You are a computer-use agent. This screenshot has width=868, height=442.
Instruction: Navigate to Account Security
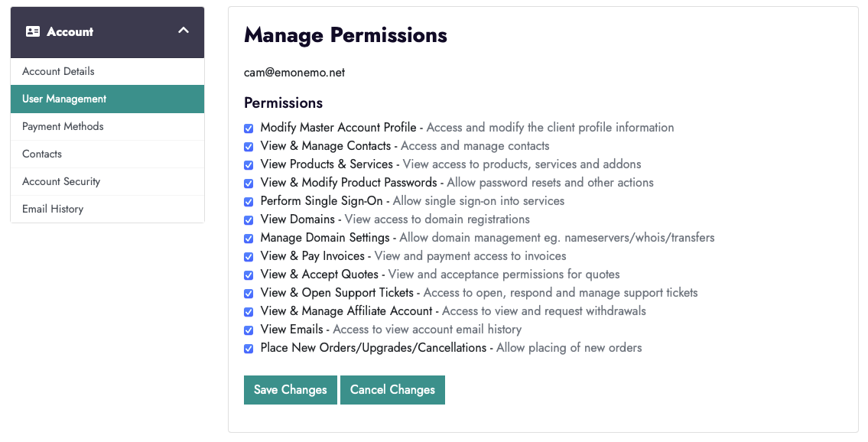[x=61, y=181]
